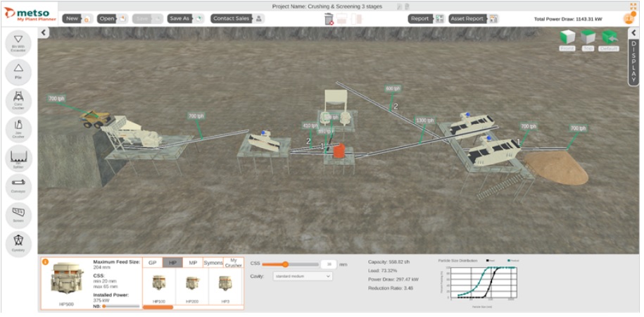
Task: Click the fullscreen expand icon
Action: [x=633, y=6]
